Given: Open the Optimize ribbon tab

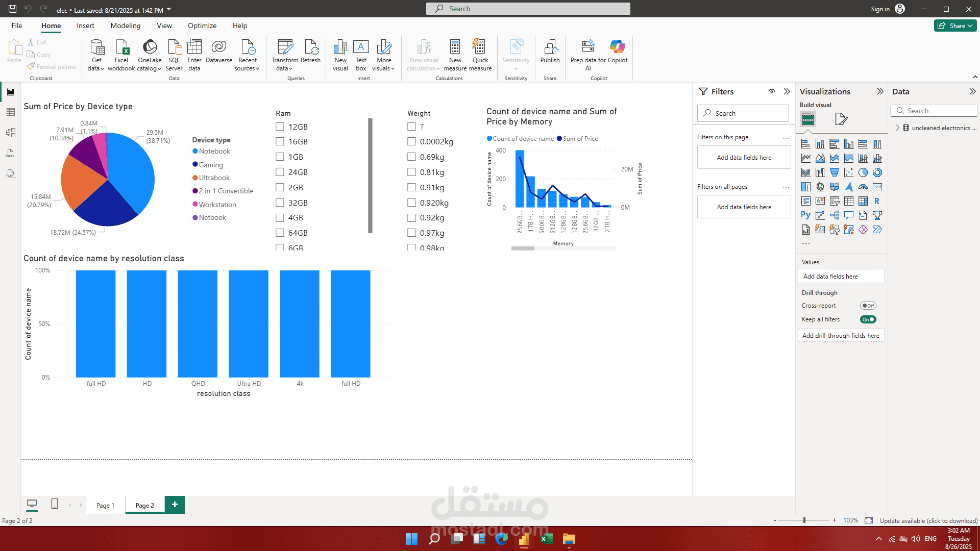Looking at the screenshot, I should click(202, 26).
